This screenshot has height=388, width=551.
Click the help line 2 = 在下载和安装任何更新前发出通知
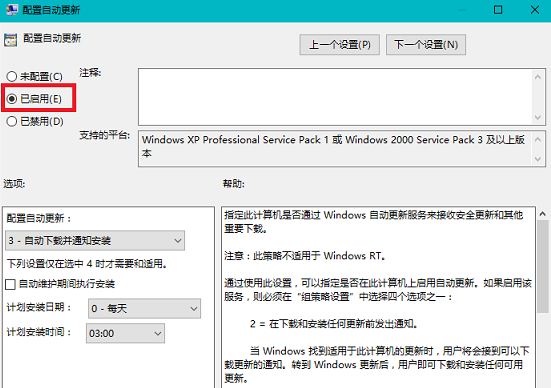333,324
